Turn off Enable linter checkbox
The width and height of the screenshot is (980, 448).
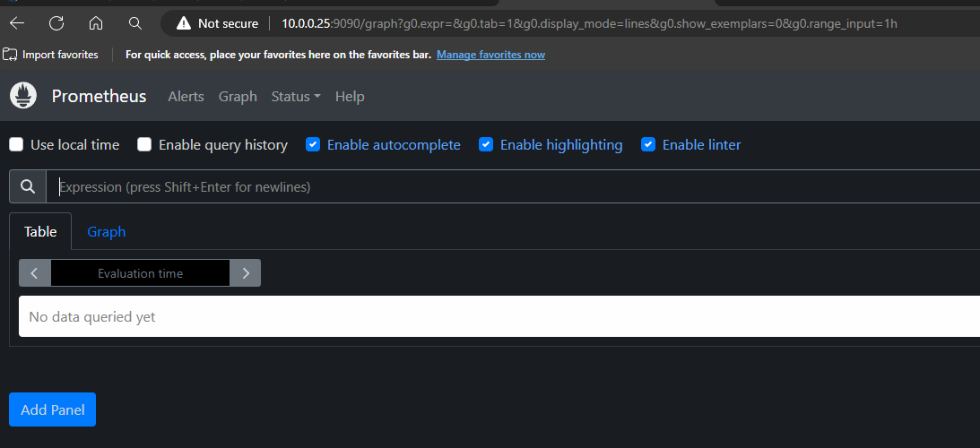pyautogui.click(x=648, y=144)
